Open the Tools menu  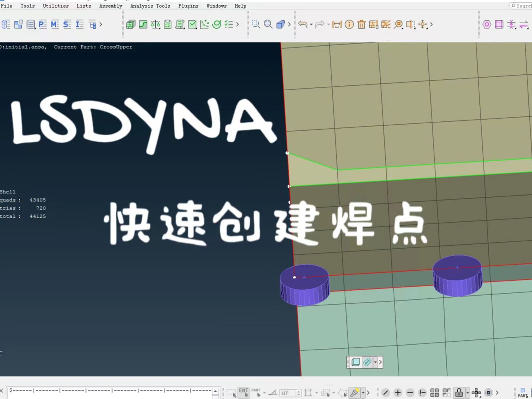pyautogui.click(x=27, y=6)
